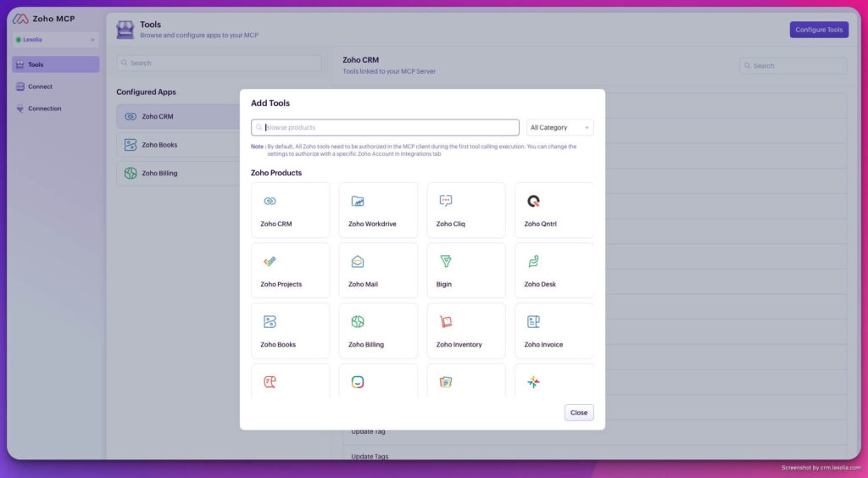Click the colorful pinwheel product icon in last row

[534, 381]
